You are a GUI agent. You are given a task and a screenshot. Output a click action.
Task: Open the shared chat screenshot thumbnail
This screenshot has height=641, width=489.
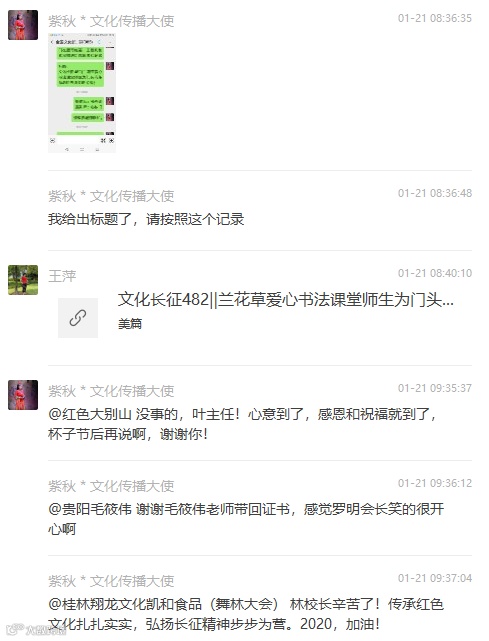click(82, 93)
